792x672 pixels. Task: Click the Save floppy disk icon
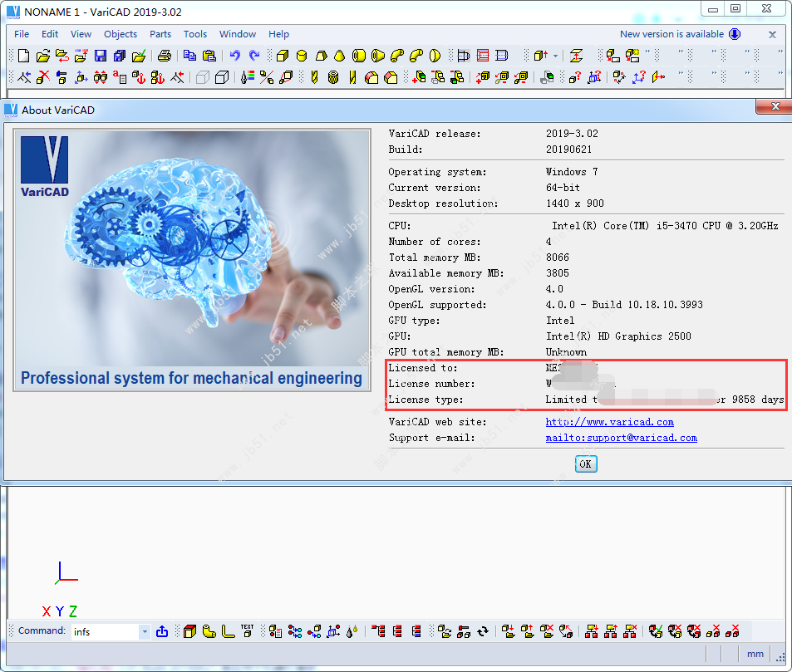click(x=101, y=56)
